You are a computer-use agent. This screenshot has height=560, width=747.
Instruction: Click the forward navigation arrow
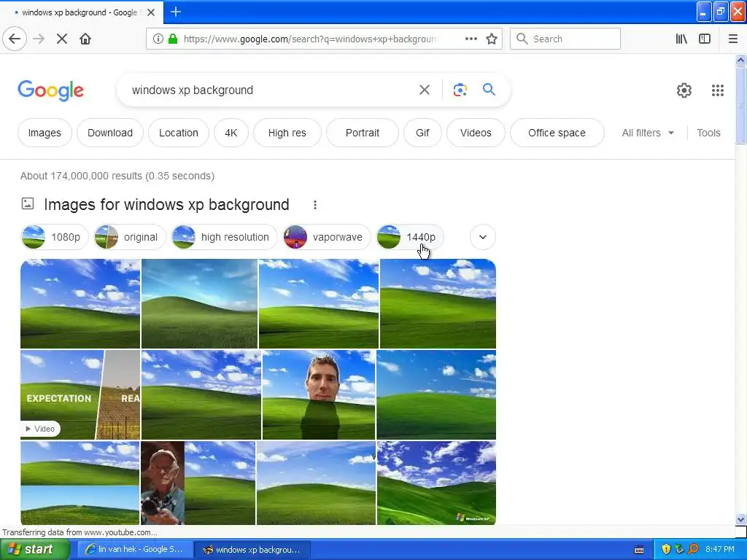click(39, 39)
